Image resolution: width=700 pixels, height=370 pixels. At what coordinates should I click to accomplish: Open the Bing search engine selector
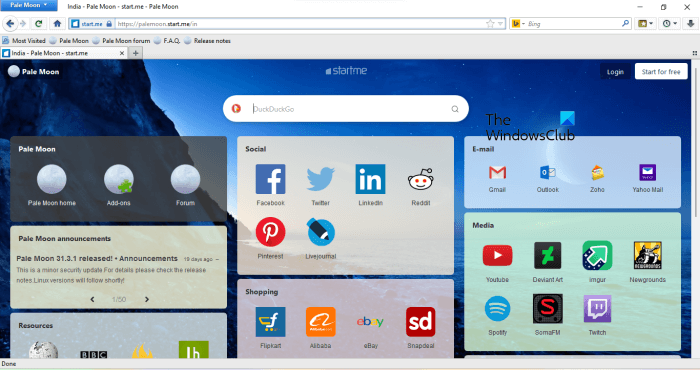point(518,24)
